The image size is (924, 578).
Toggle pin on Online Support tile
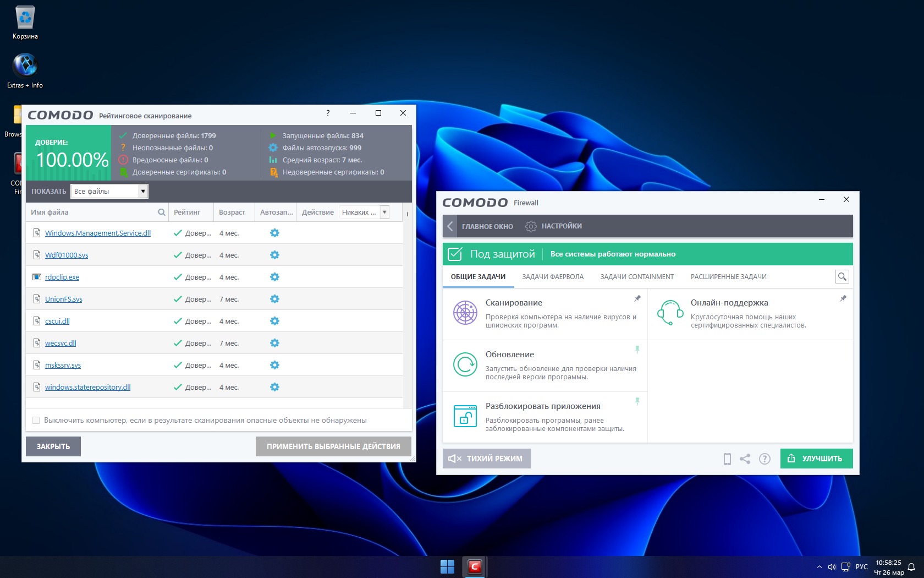coord(843,298)
